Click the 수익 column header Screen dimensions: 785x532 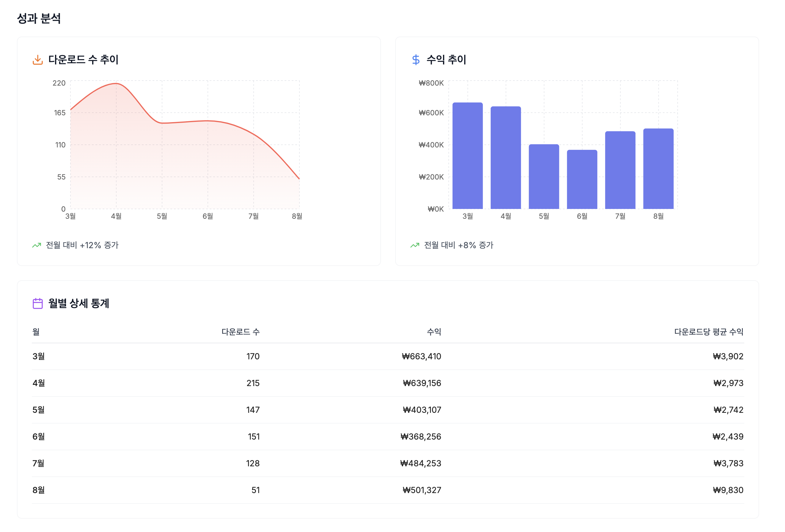tap(434, 332)
